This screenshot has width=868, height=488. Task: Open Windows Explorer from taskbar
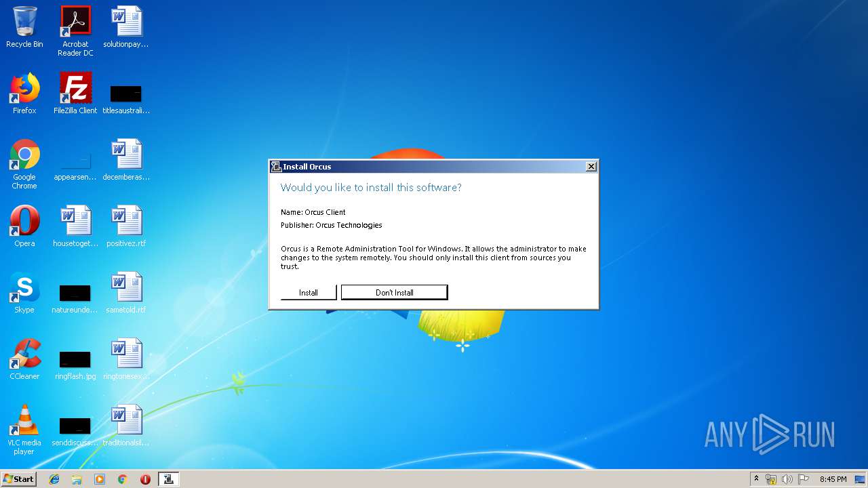coord(77,479)
